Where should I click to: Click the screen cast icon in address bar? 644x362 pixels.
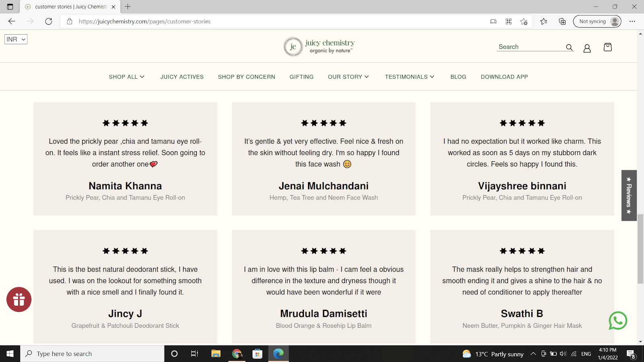click(493, 21)
